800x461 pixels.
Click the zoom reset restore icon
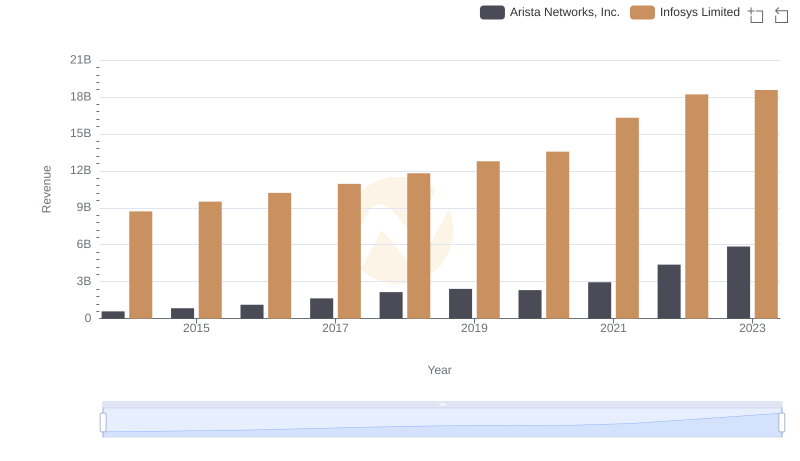781,15
